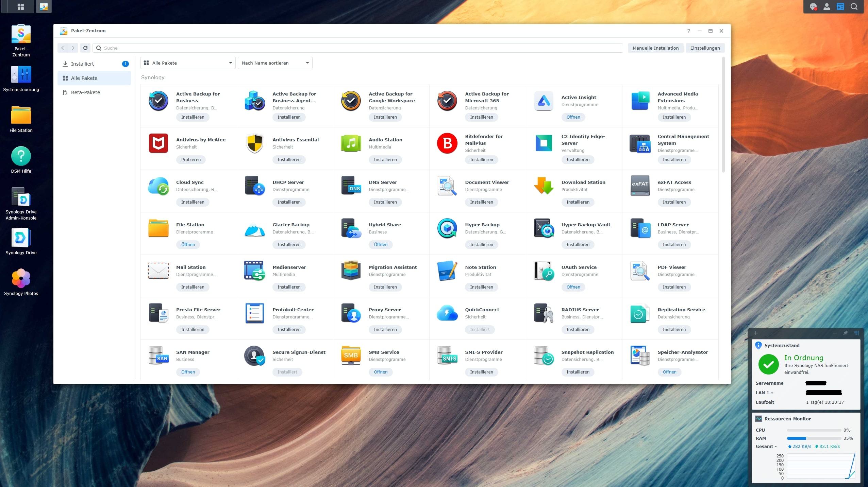
Task: Click the SMB Service icon
Action: (x=351, y=356)
